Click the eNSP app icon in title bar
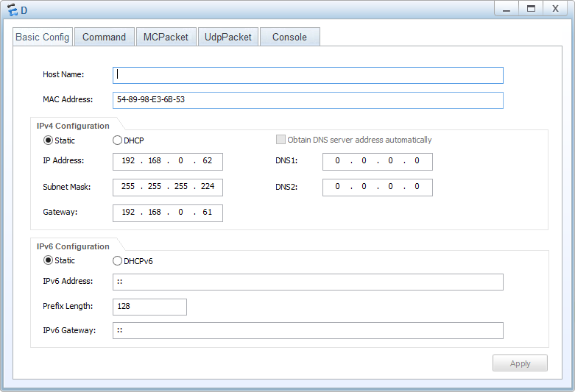Screen dimensions: 575x392 (12, 10)
